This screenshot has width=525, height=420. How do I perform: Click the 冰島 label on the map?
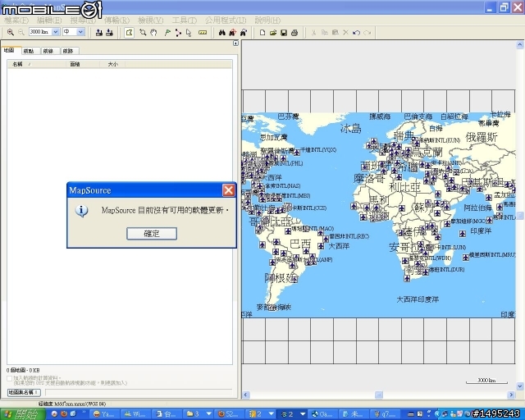coord(351,128)
